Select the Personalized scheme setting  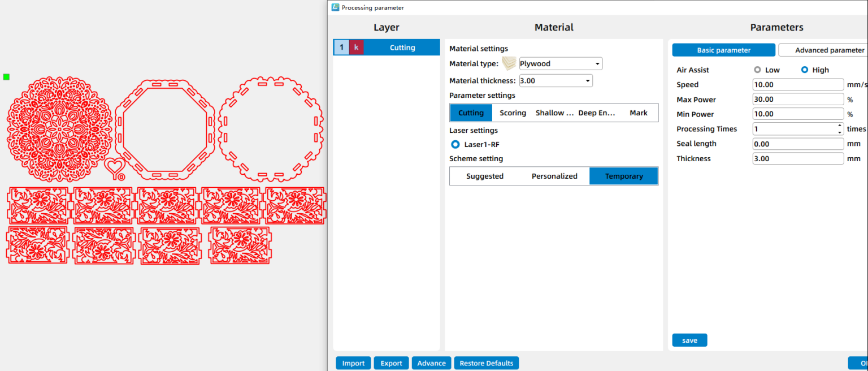554,176
